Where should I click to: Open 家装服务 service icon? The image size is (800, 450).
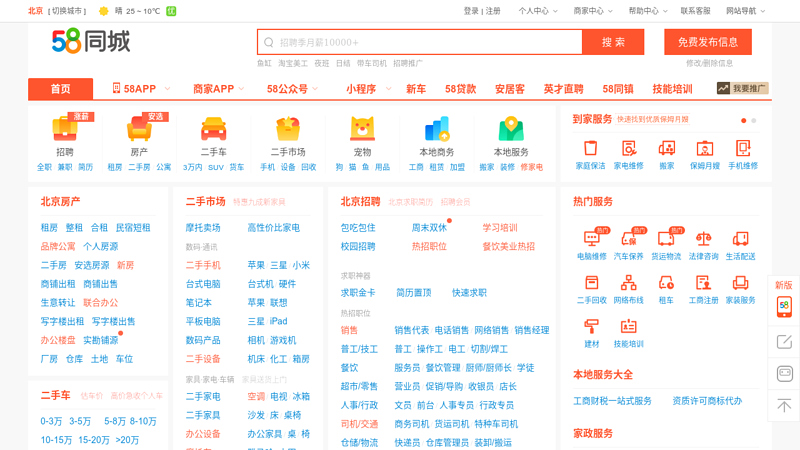(x=740, y=282)
